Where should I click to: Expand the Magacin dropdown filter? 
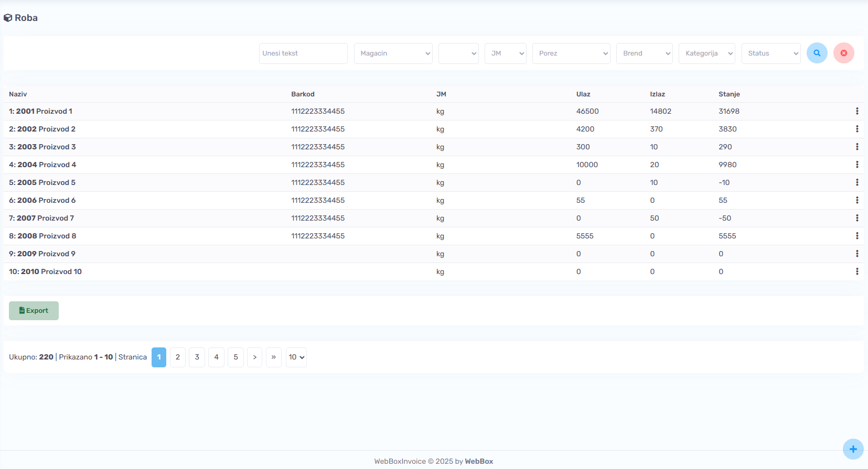click(393, 53)
